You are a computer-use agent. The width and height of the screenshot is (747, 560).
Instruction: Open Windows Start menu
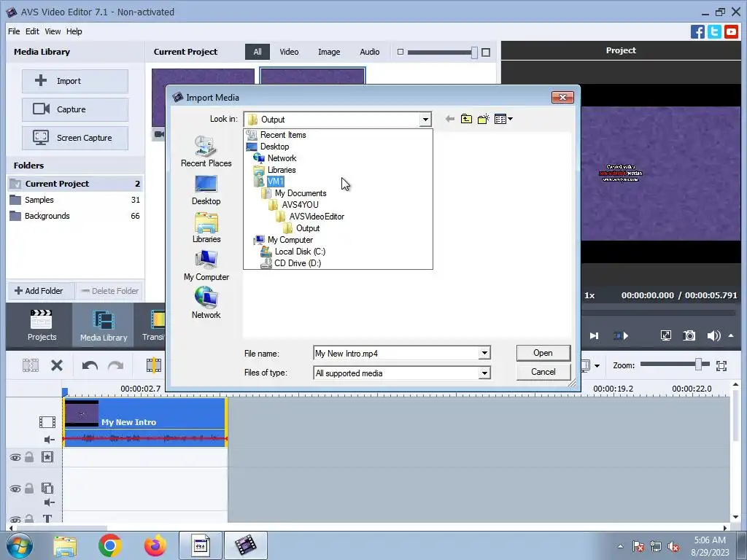tap(20, 545)
